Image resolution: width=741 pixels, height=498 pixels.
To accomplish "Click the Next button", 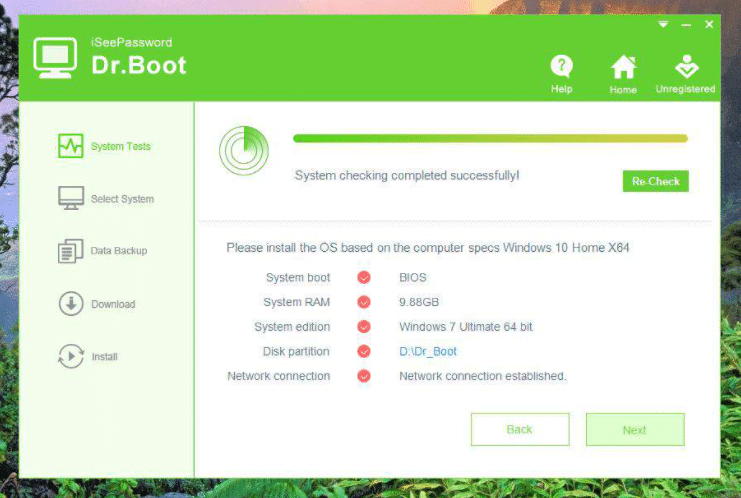I will (x=635, y=430).
